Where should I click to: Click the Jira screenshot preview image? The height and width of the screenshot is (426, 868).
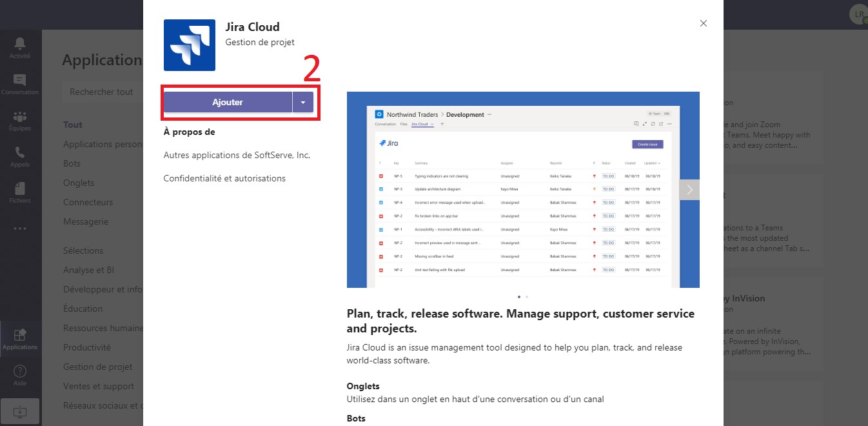point(523,190)
